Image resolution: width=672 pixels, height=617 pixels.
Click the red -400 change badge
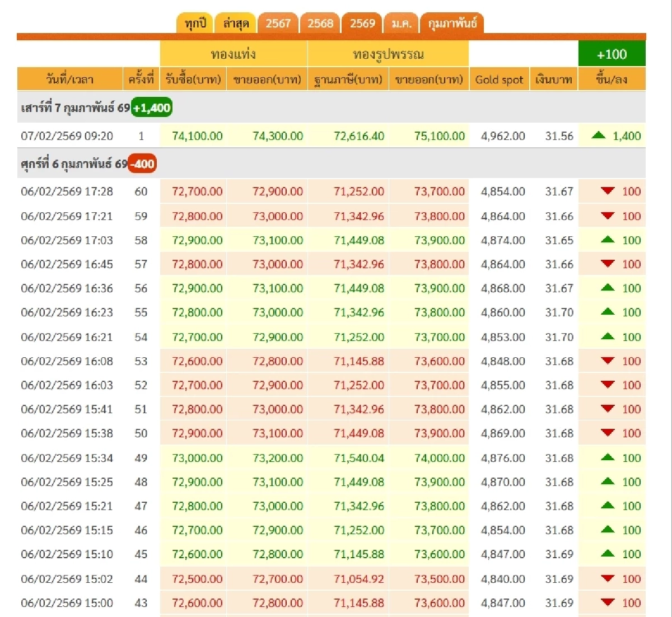(142, 164)
